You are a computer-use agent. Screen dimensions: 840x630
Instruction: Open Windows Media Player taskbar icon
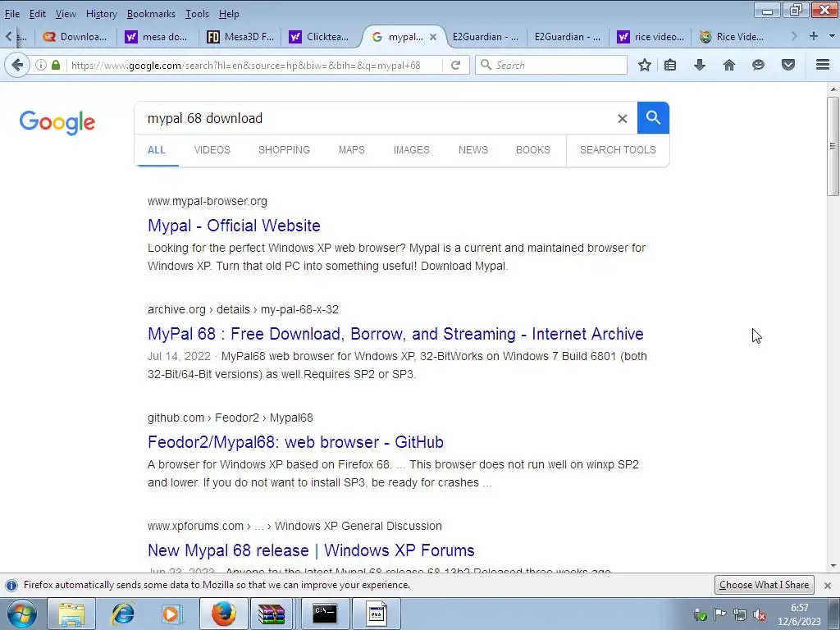pyautogui.click(x=171, y=614)
